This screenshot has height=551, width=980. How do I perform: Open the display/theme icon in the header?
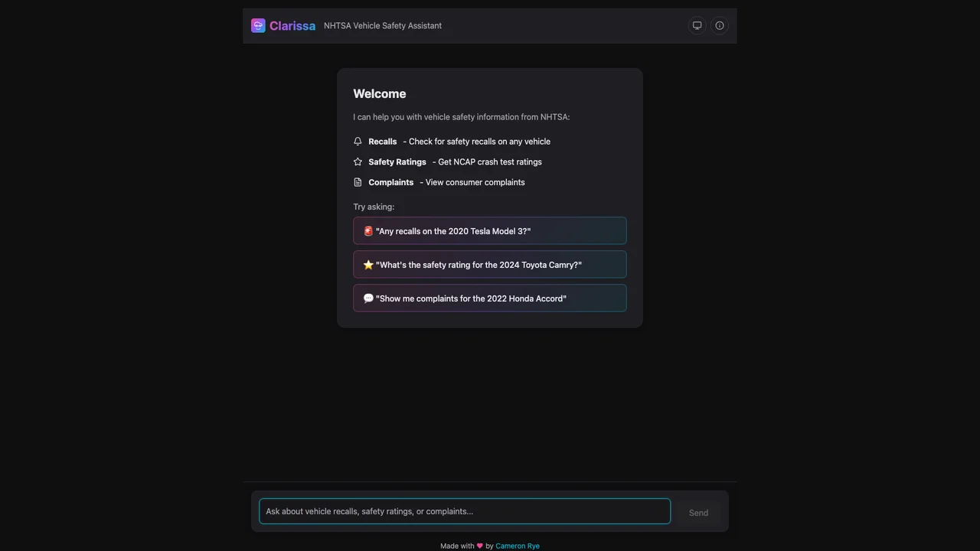(x=697, y=25)
